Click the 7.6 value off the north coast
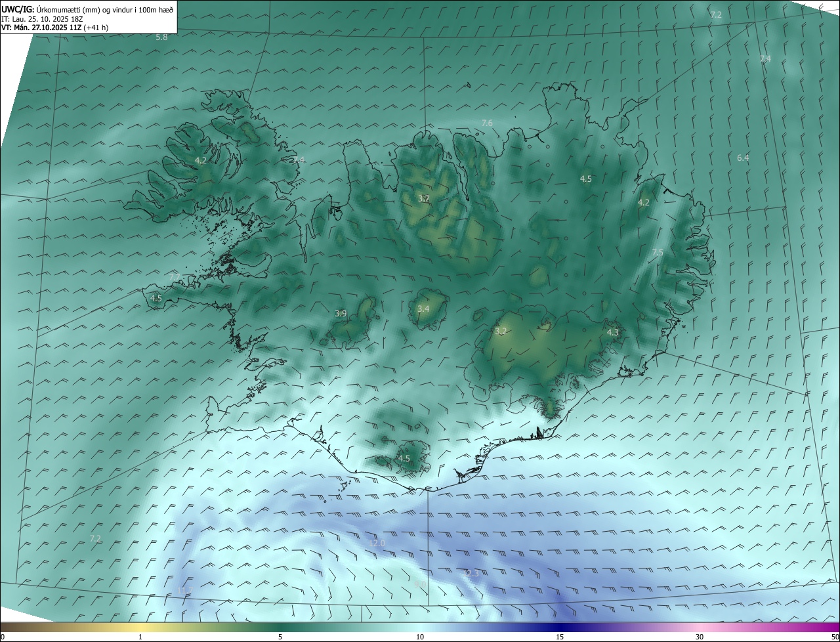 tap(487, 123)
